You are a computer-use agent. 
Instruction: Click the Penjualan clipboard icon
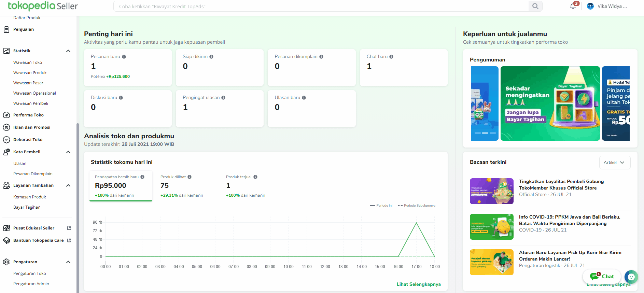click(x=6, y=29)
